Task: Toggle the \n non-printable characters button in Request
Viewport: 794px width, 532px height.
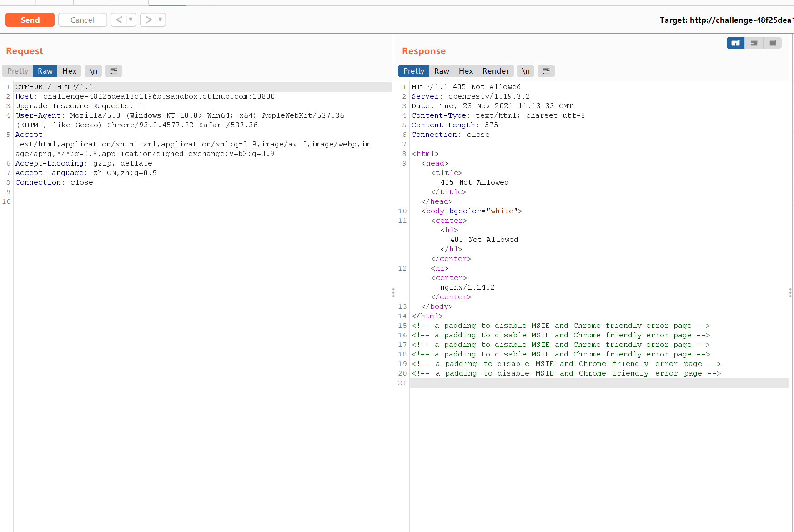Action: 93,71
